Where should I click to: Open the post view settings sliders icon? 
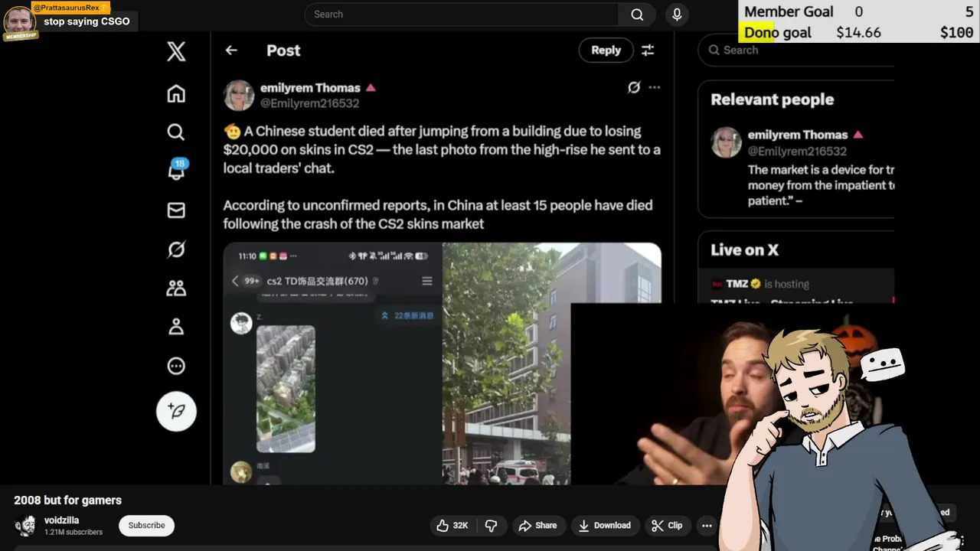[x=648, y=50]
